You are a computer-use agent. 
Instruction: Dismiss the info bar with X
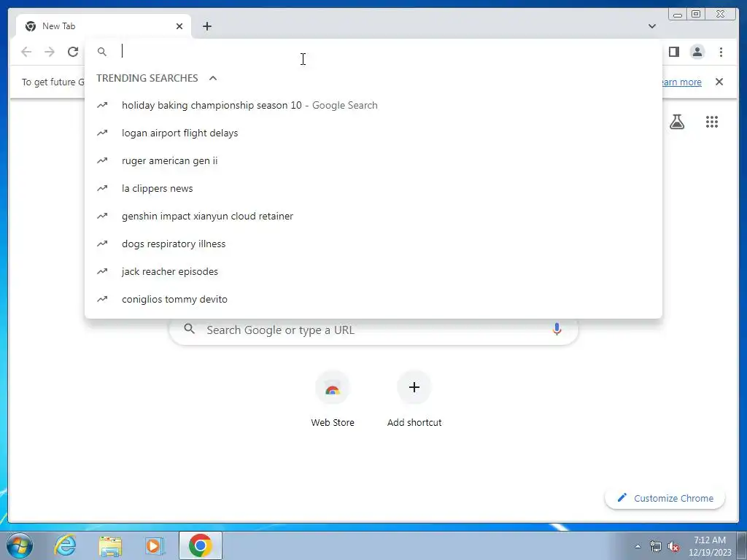pyautogui.click(x=719, y=82)
